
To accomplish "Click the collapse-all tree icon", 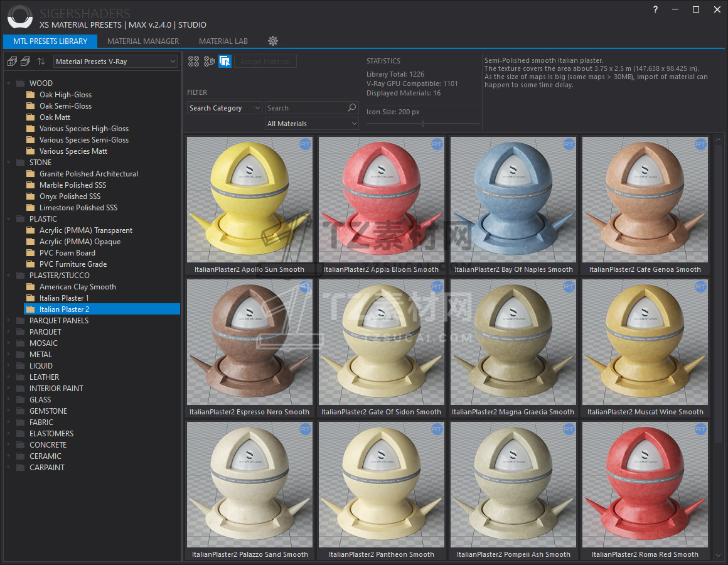I will 26,62.
